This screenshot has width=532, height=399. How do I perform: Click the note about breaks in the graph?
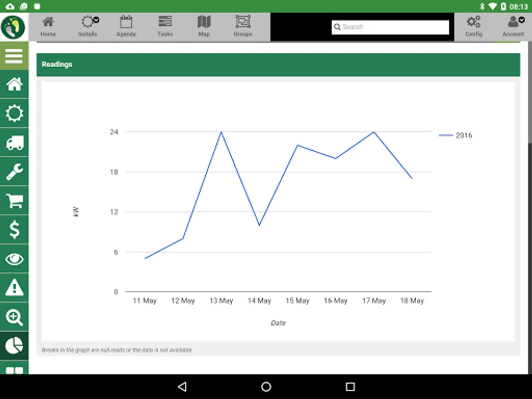pyautogui.click(x=117, y=350)
